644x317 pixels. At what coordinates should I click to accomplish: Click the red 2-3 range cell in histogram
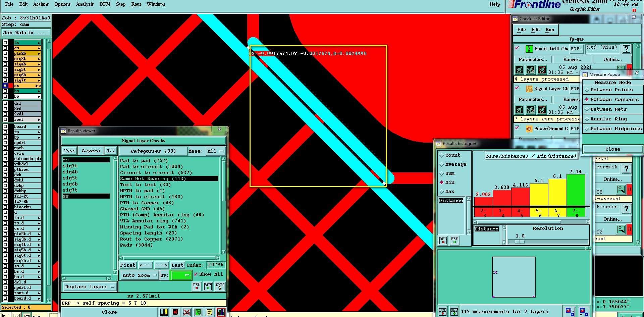click(483, 213)
